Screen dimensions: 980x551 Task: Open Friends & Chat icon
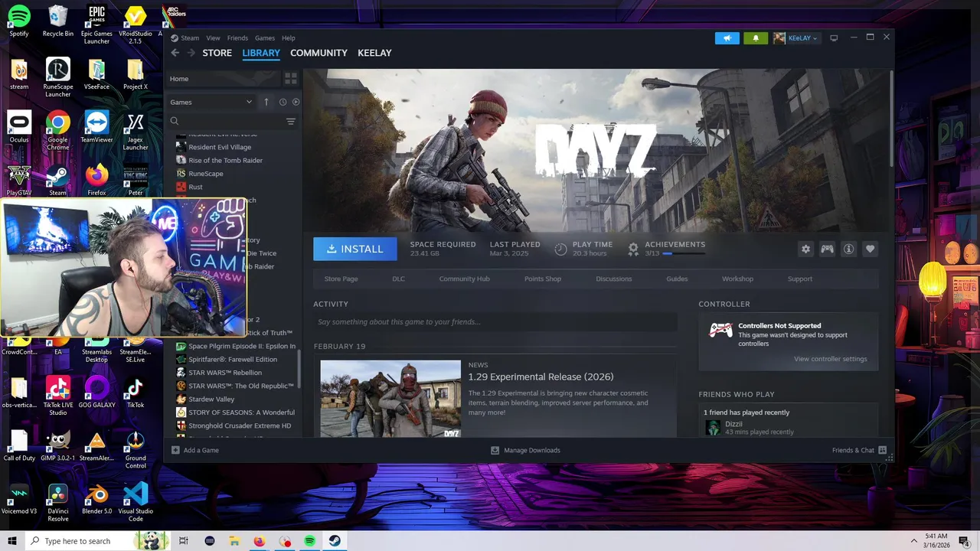[x=882, y=450]
